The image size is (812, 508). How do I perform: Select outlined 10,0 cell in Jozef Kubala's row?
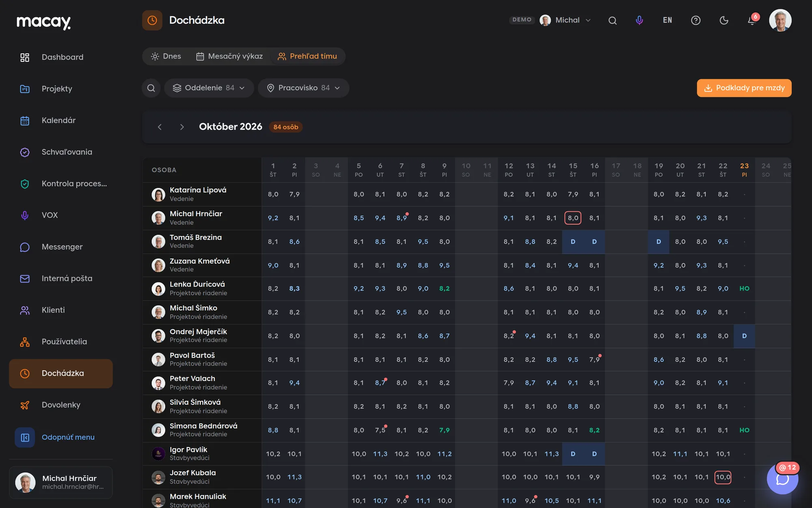[x=723, y=477]
